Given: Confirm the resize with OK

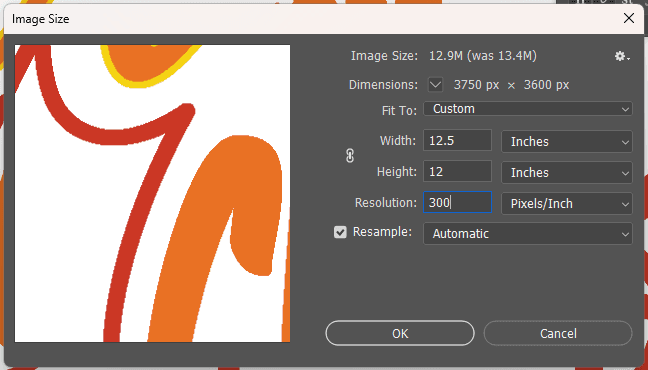Looking at the screenshot, I should pyautogui.click(x=400, y=333).
